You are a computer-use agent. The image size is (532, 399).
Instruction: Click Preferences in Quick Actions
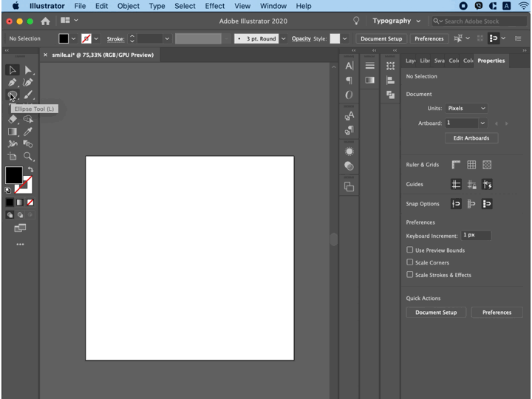497,313
